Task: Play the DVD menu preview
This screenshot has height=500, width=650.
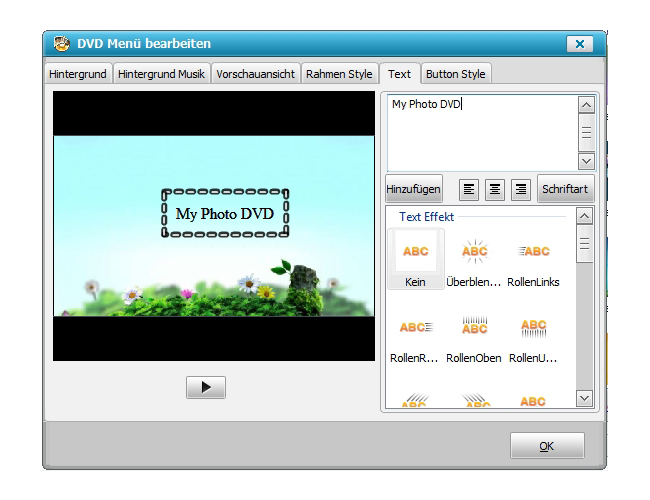Action: coord(206,387)
